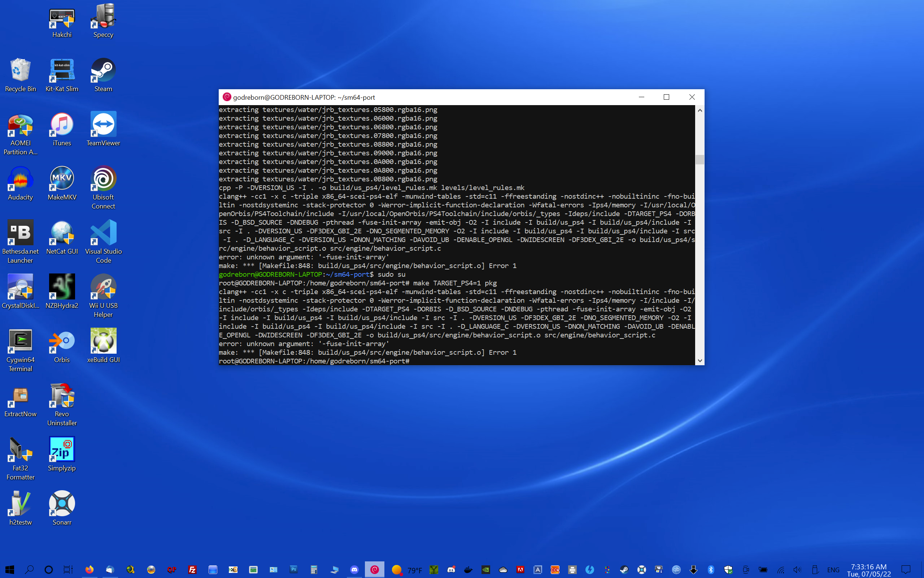Open the qBittorrent tray icon
Screen dimensions: 924x578
676,570
